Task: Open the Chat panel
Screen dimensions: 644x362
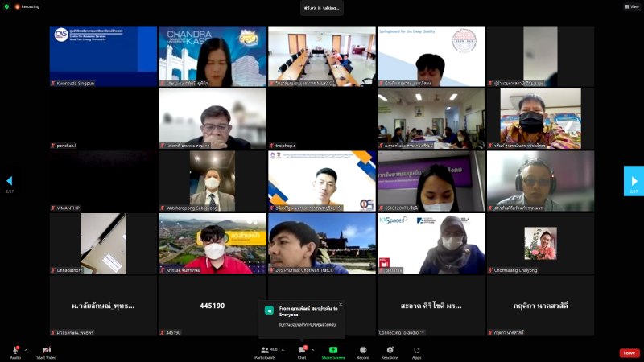Action: pos(302,350)
